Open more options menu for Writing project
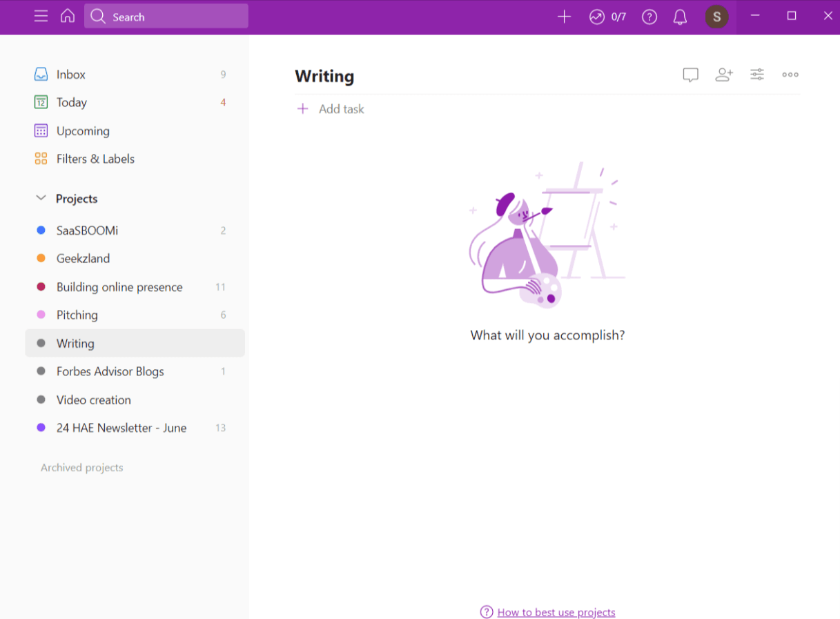 click(x=790, y=75)
